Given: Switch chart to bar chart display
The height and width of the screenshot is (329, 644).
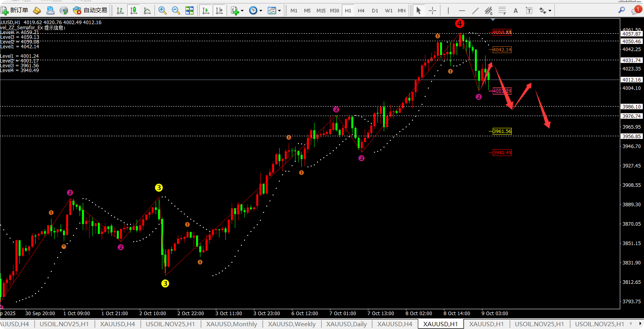Looking at the screenshot, I should coord(120,11).
